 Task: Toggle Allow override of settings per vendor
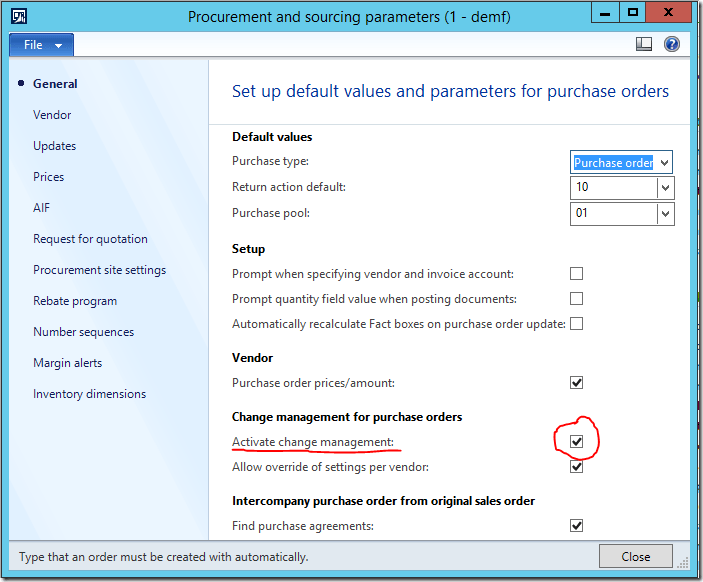pos(576,467)
